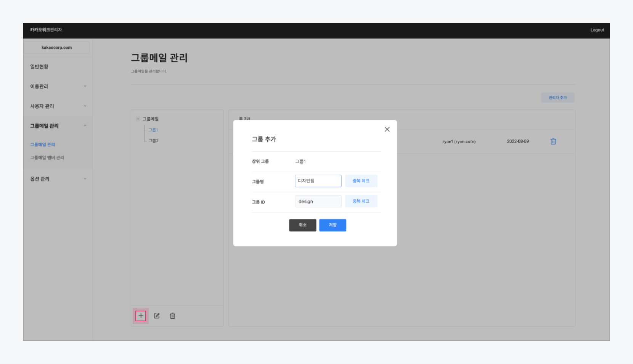Viewport: 633px width, 364px height.
Task: Click the 취소 button in dialog
Action: click(x=302, y=225)
